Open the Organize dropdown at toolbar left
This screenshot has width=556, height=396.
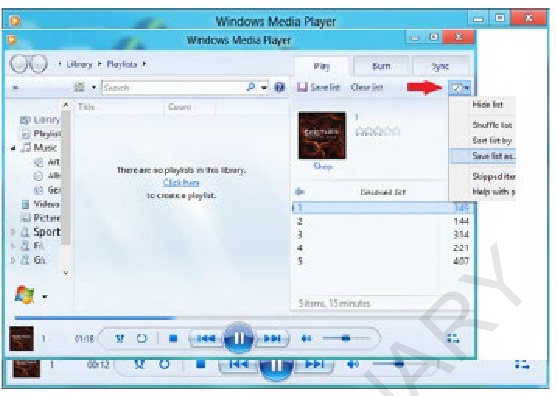click(x=15, y=88)
